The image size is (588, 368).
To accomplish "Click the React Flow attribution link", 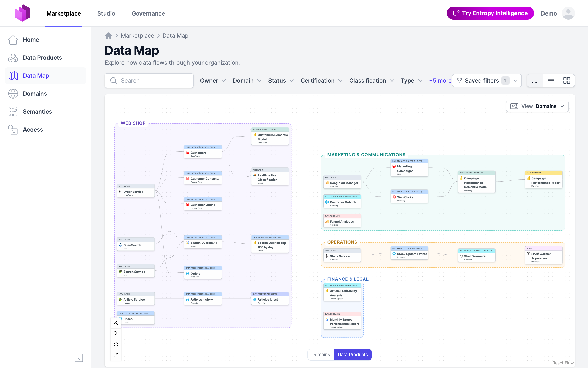I will pyautogui.click(x=563, y=363).
